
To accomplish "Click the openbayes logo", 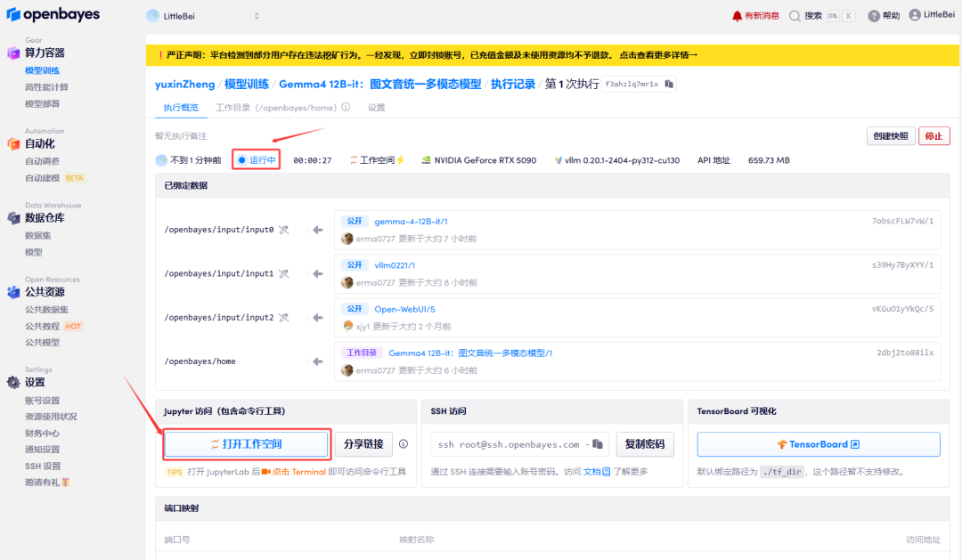I will tap(53, 14).
